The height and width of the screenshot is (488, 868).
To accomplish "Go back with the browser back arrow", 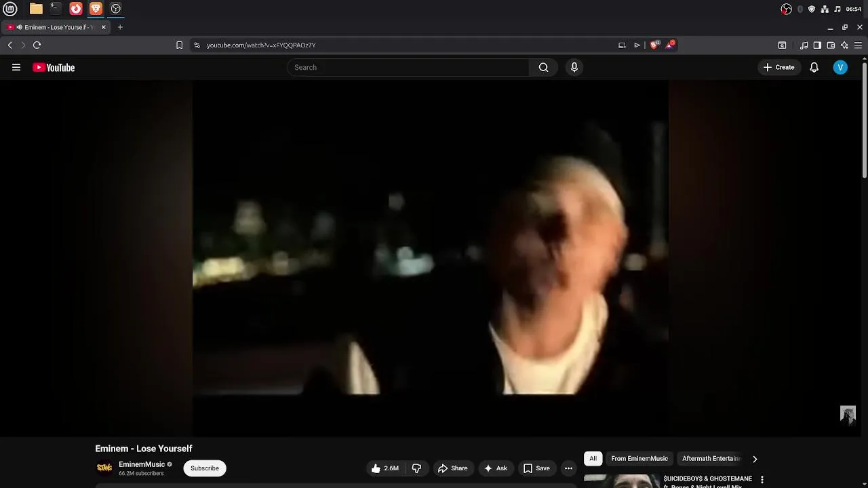I will 9,45.
